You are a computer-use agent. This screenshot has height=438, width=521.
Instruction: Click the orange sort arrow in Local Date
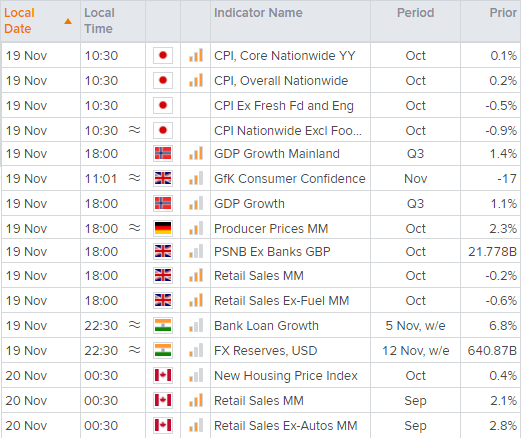(68, 21)
